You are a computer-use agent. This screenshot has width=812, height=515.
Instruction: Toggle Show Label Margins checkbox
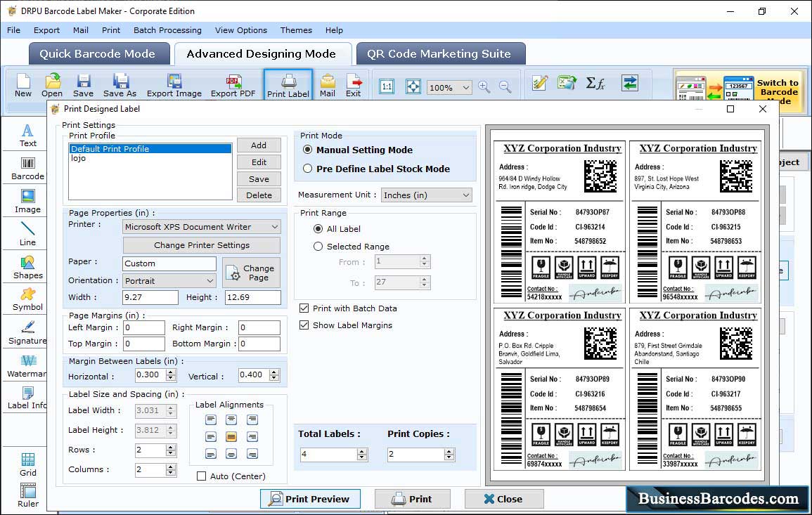(304, 325)
